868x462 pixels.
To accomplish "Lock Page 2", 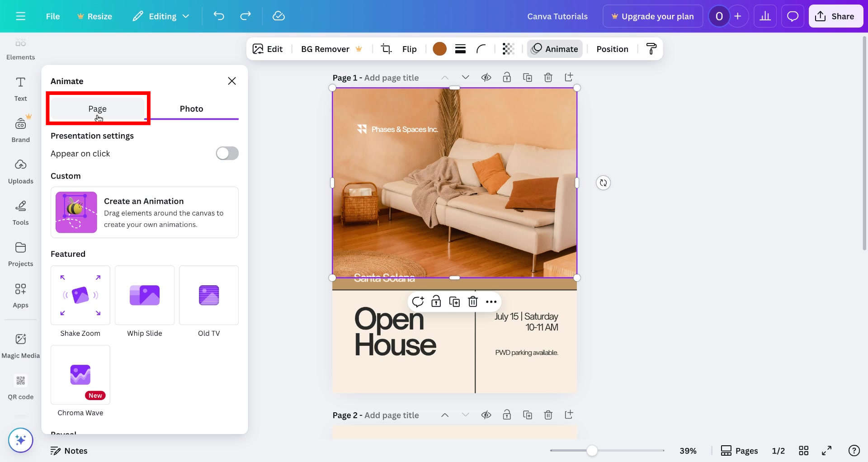I will (507, 415).
